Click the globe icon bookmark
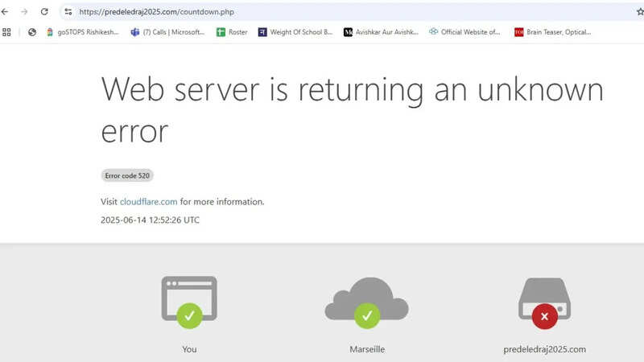 click(x=32, y=32)
